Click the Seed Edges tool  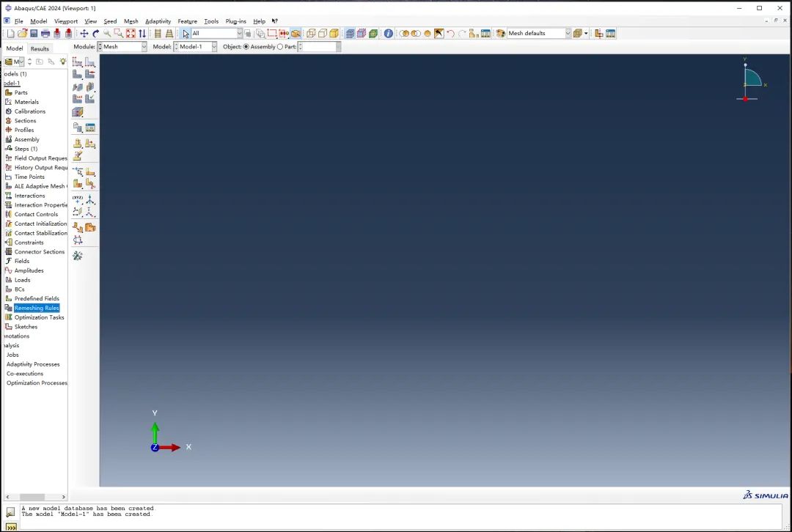(90, 62)
